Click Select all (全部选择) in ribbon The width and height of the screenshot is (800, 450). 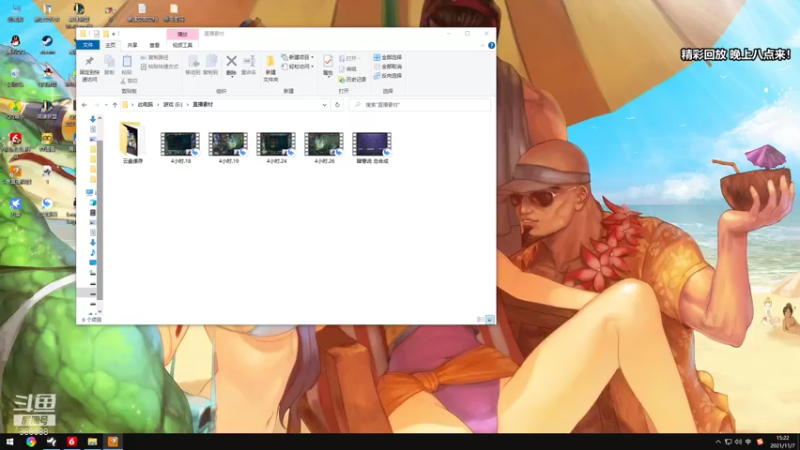tap(388, 57)
